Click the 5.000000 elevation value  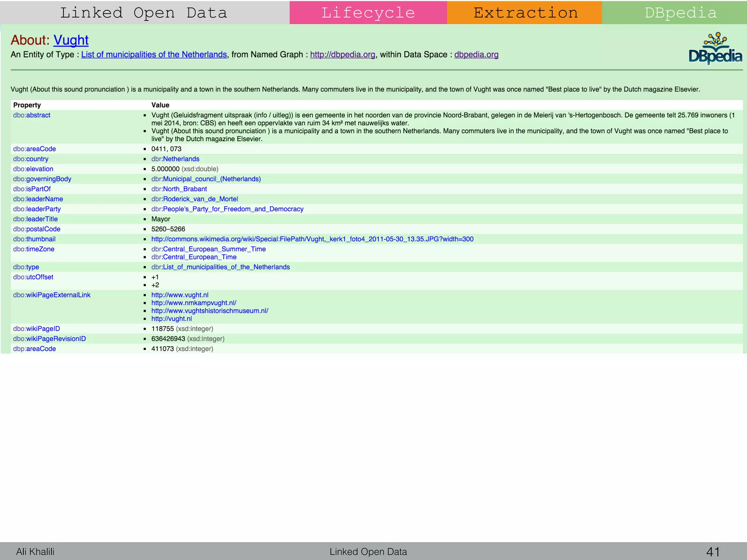[x=166, y=169]
